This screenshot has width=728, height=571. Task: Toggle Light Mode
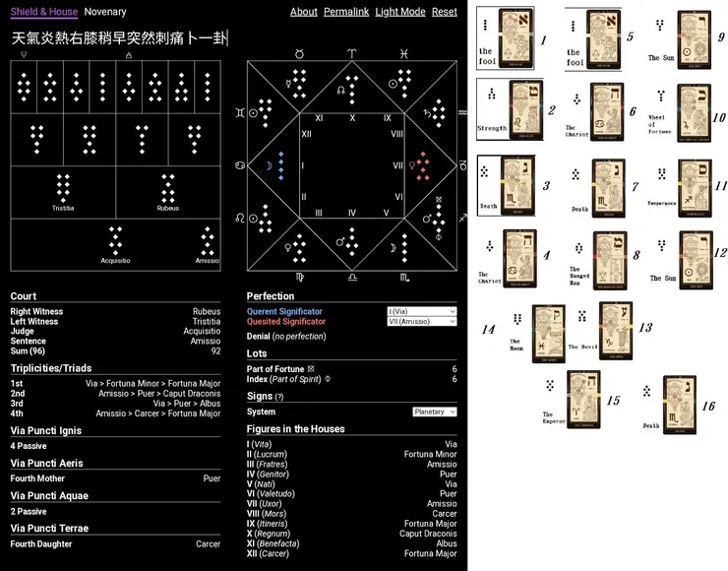click(400, 12)
